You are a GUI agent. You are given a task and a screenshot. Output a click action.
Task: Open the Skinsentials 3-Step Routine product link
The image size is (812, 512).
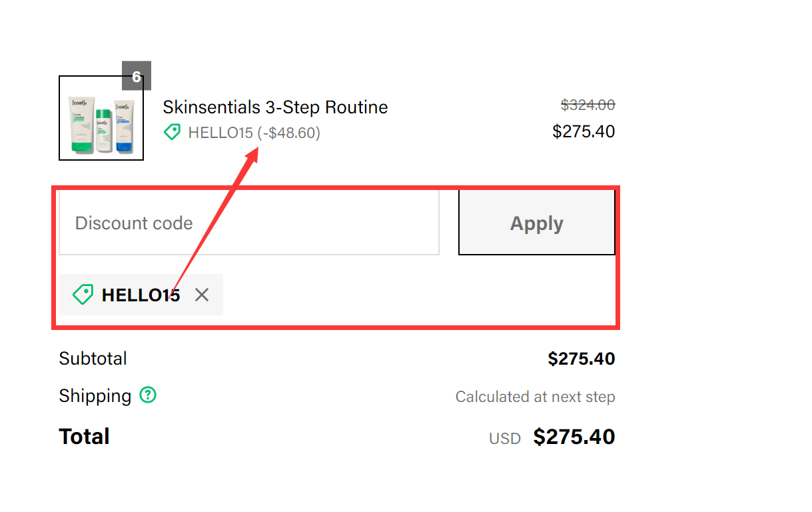[x=275, y=107]
